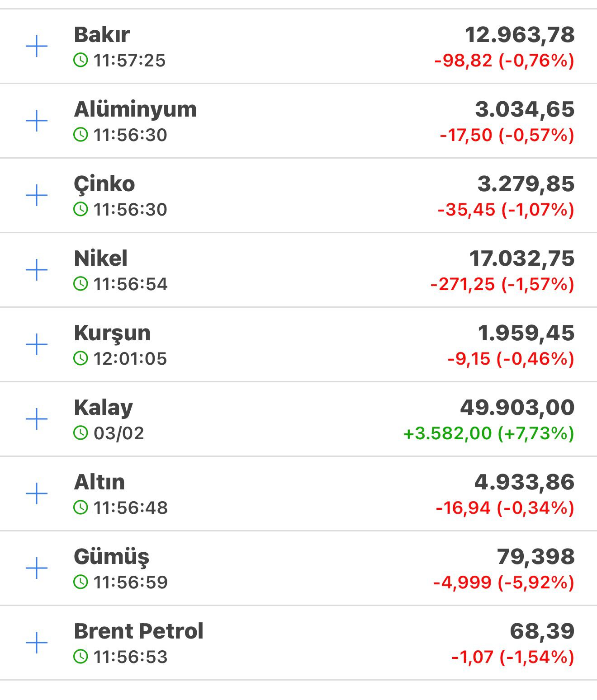The height and width of the screenshot is (700, 597).
Task: Open the Alüminyum commodity name
Action: pyautogui.click(x=135, y=109)
